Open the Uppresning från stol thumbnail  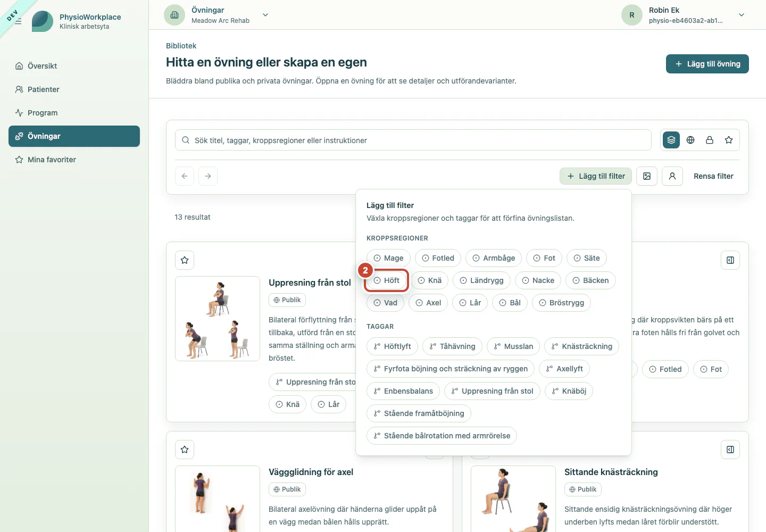tap(218, 319)
